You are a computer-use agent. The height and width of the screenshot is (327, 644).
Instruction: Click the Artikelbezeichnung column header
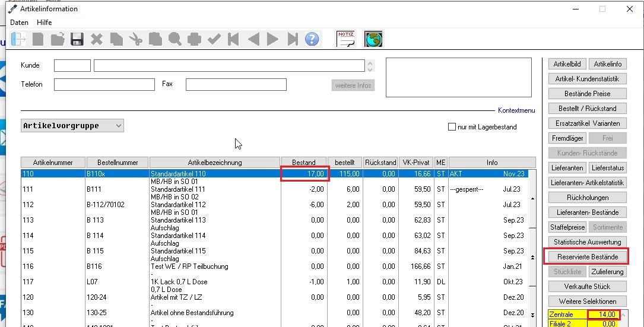tap(215, 163)
